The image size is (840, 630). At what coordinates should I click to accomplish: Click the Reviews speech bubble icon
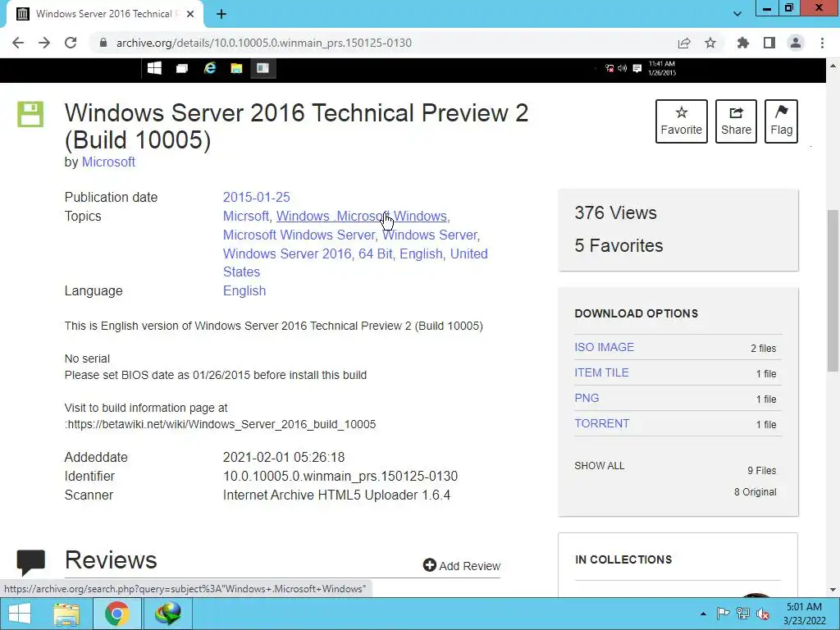tap(30, 561)
